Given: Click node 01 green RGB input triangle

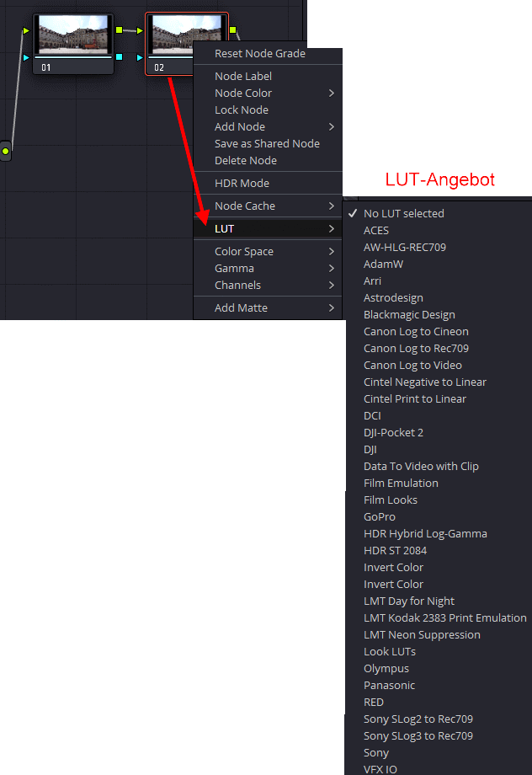Looking at the screenshot, I should point(26,30).
